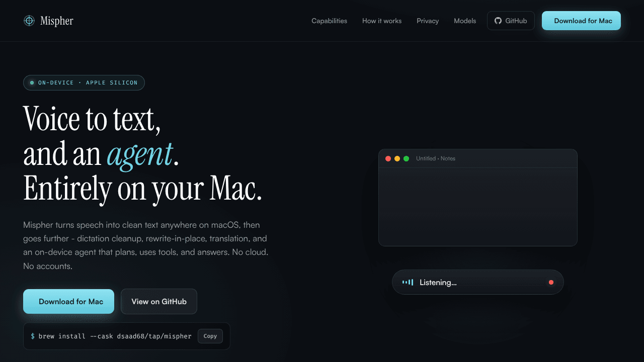Click hero Download for Mac button
Viewport: 644px width, 362px height.
(68, 302)
